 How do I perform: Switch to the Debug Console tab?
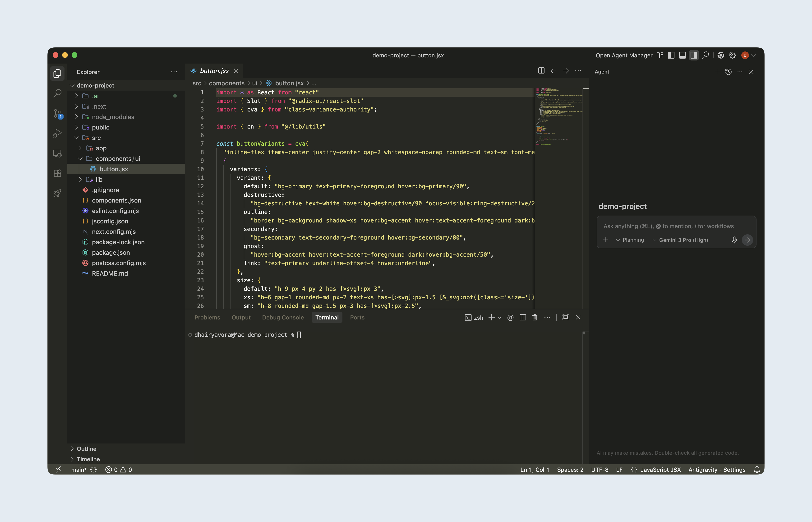(283, 318)
